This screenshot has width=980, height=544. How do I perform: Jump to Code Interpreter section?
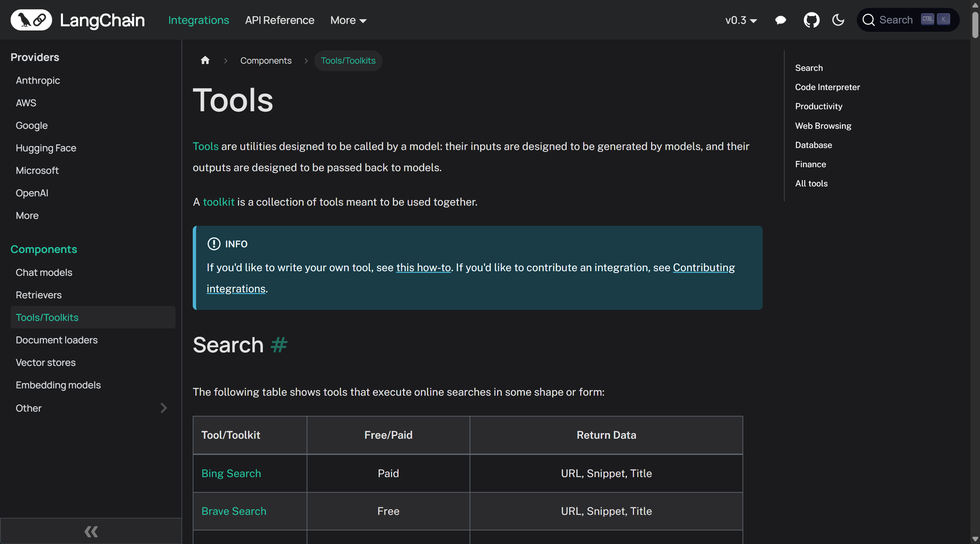pyautogui.click(x=827, y=87)
